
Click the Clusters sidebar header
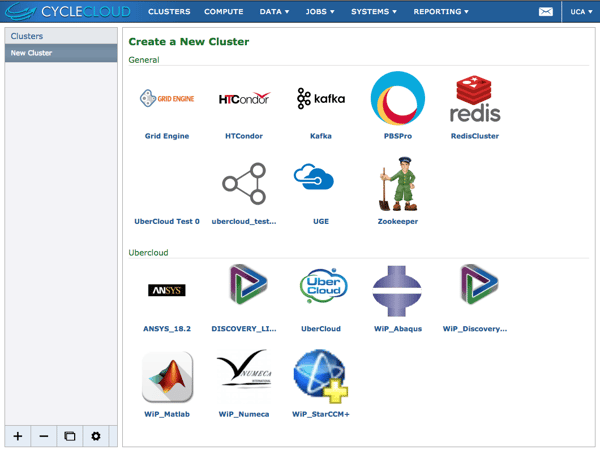pos(61,36)
